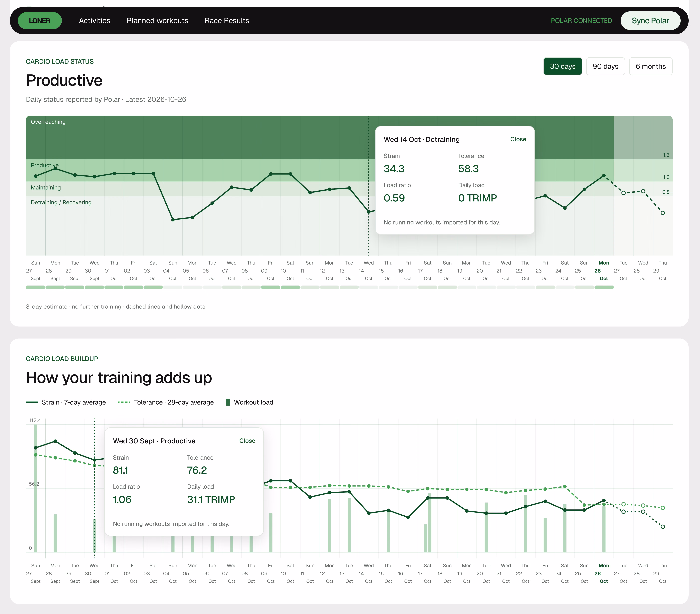
Task: Click the Productive status heading
Action: tap(64, 81)
